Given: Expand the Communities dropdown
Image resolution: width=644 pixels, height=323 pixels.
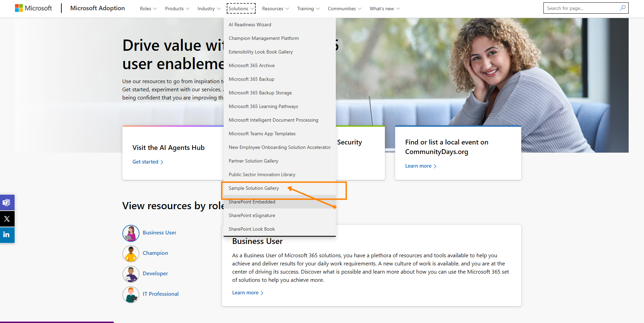Looking at the screenshot, I should pyautogui.click(x=344, y=9).
